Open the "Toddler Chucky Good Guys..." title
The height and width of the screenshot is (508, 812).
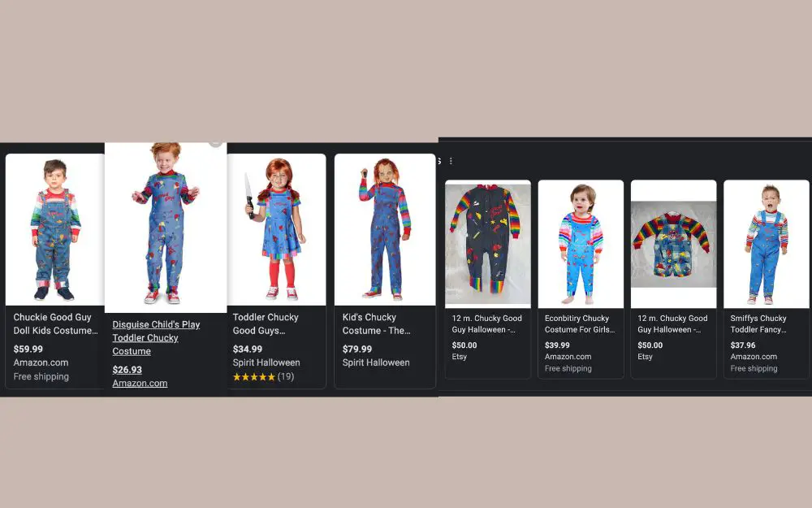[266, 323]
